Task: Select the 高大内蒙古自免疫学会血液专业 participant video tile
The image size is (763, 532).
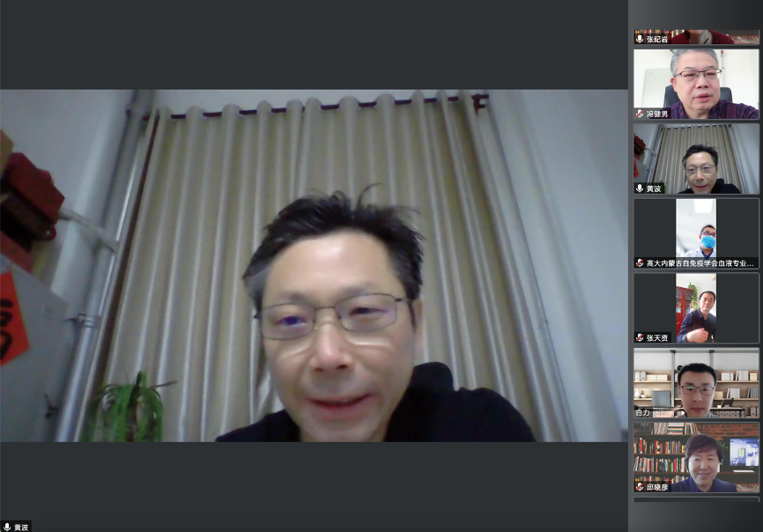Action: 696,233
